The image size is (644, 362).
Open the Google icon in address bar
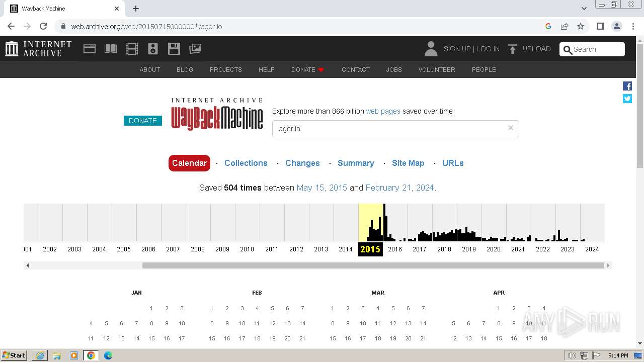[548, 26]
